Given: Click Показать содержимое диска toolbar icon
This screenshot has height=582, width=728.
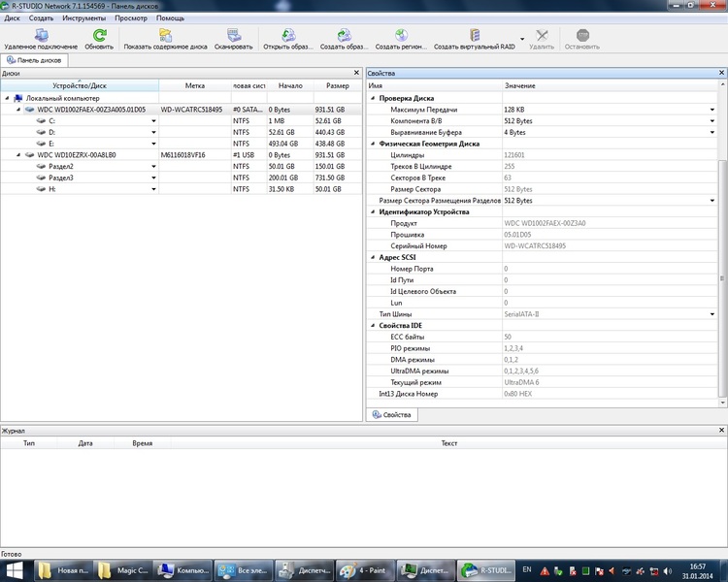Looking at the screenshot, I should pos(165,35).
